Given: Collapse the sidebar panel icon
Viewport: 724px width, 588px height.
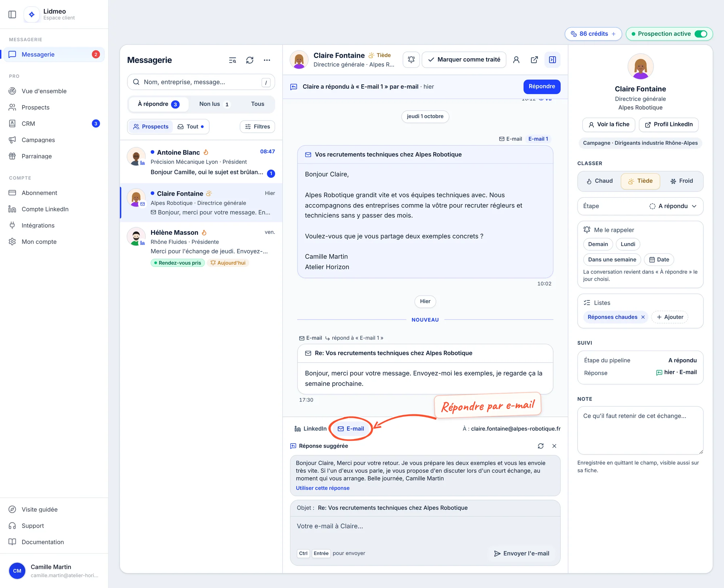Looking at the screenshot, I should click(x=12, y=14).
